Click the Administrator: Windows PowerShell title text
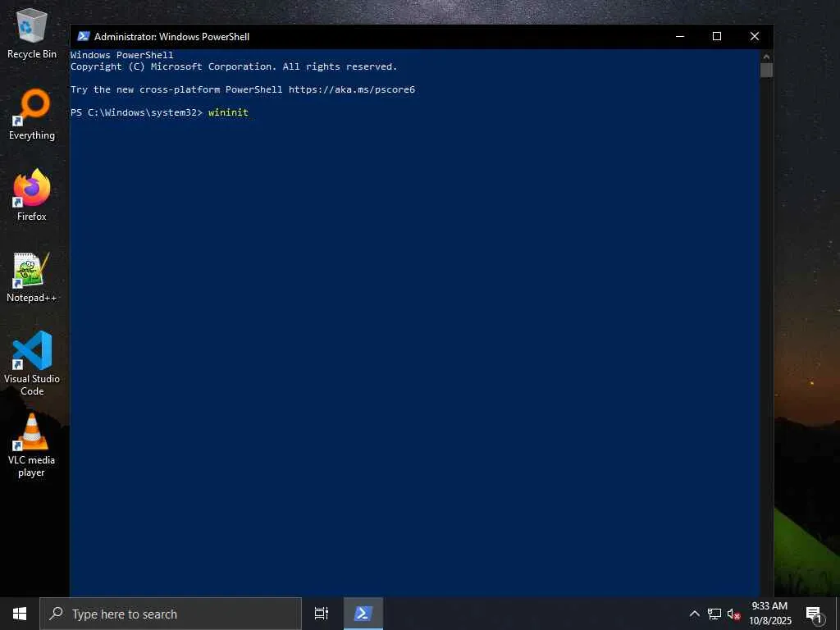Image resolution: width=840 pixels, height=630 pixels. click(172, 36)
